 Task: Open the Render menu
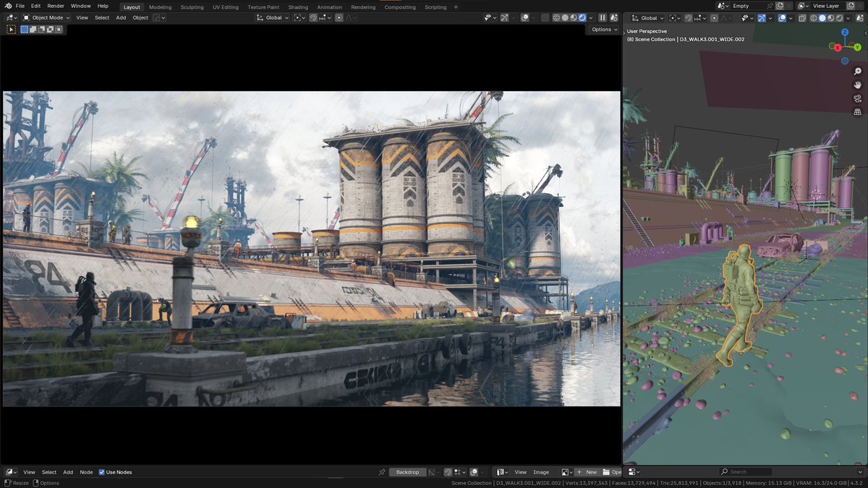[x=56, y=6]
